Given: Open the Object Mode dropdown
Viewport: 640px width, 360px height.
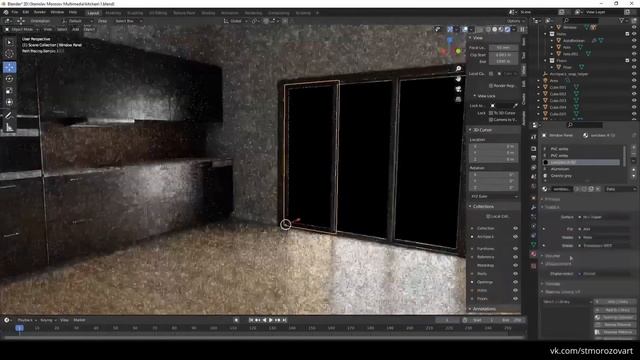Looking at the screenshot, I should click(x=22, y=29).
